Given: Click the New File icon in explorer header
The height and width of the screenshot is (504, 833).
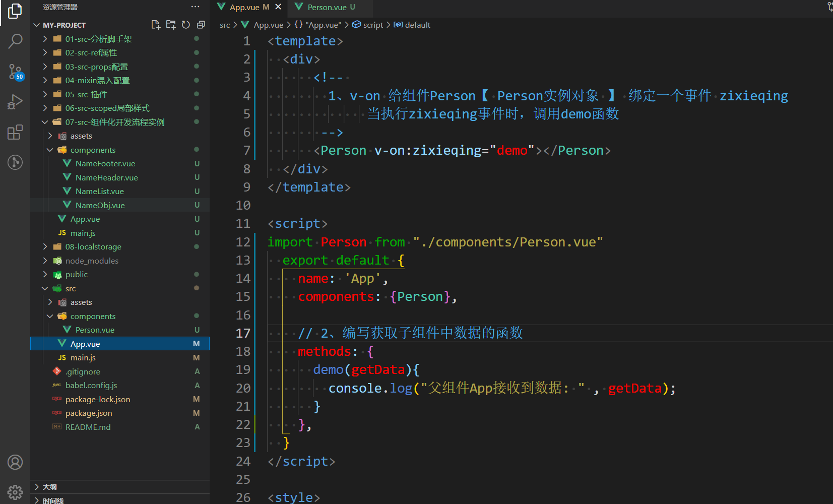Looking at the screenshot, I should point(156,25).
